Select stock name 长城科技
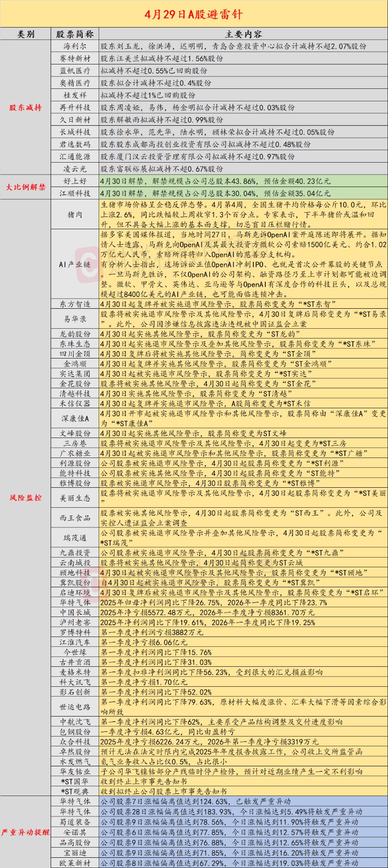Viewport: 388px width, 868px height. coord(75,132)
